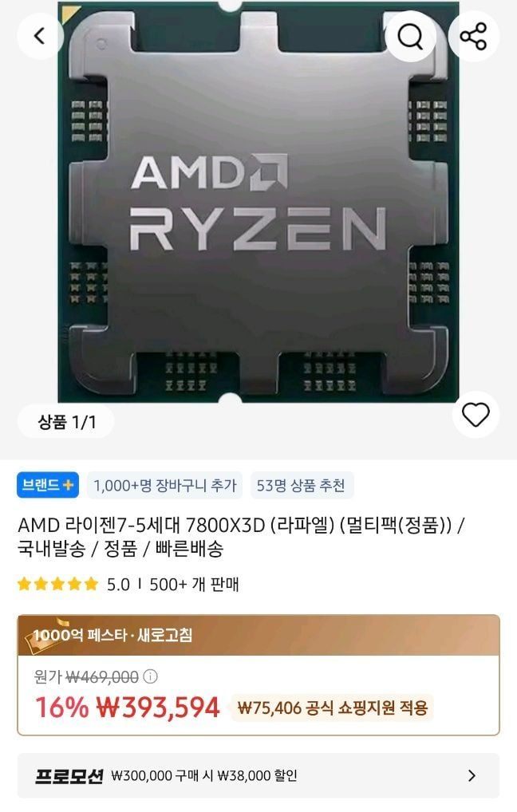The height and width of the screenshot is (812, 517).
Task: Tap the product title AMD 라이젠7 7800X3D
Action: click(242, 537)
